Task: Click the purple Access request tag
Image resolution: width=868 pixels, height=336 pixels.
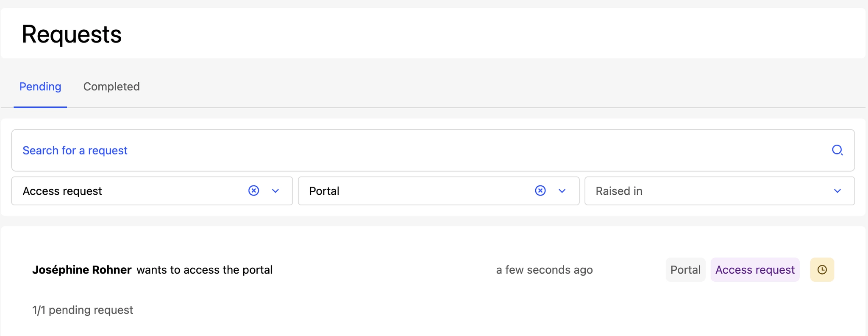Action: (755, 270)
